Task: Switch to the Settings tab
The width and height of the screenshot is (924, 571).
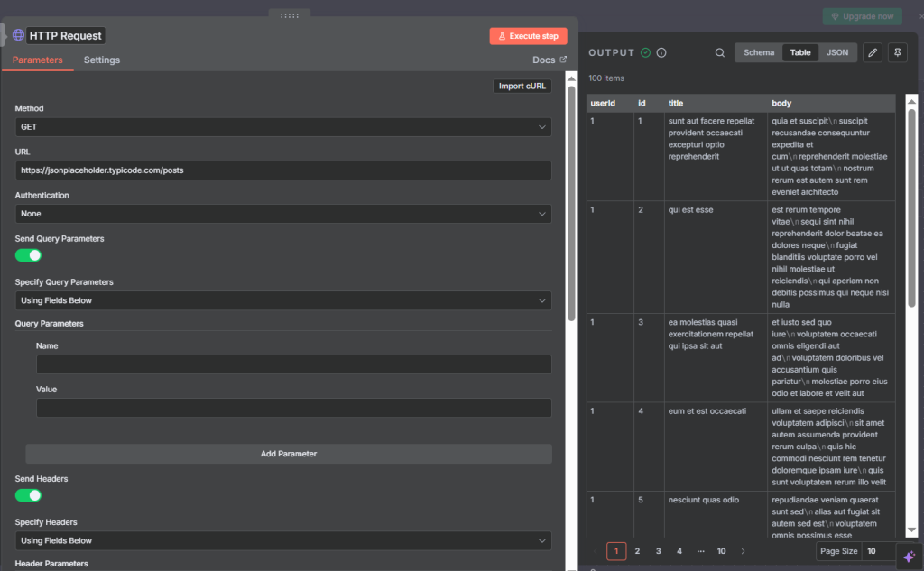Action: click(x=102, y=60)
